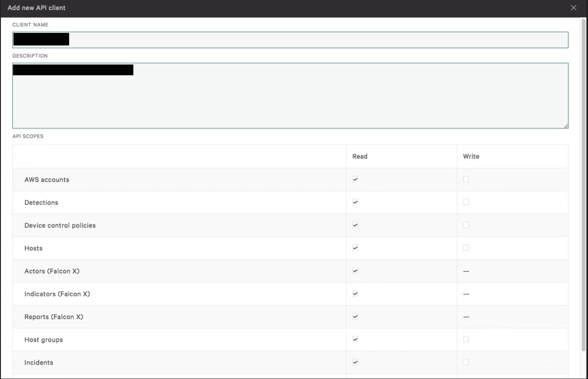588x379 pixels.
Task: Close the Add new API client dialog
Action: pyautogui.click(x=573, y=7)
